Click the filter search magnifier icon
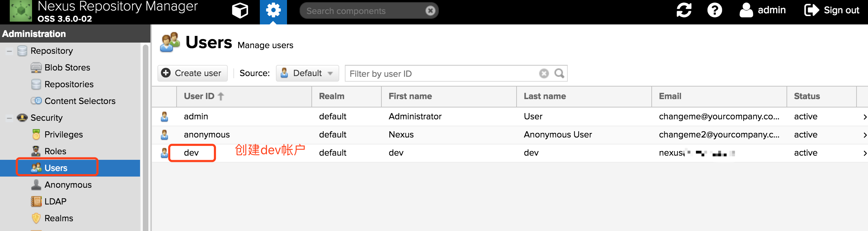This screenshot has width=868, height=231. pyautogui.click(x=559, y=73)
